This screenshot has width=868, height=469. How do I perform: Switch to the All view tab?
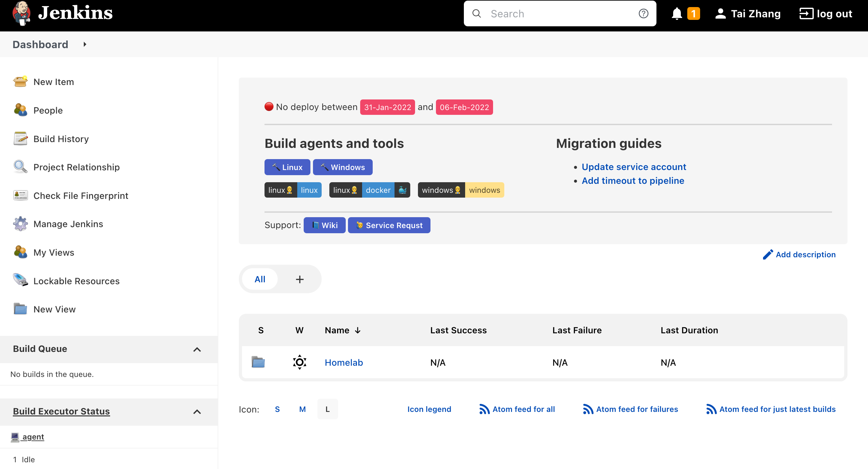260,279
